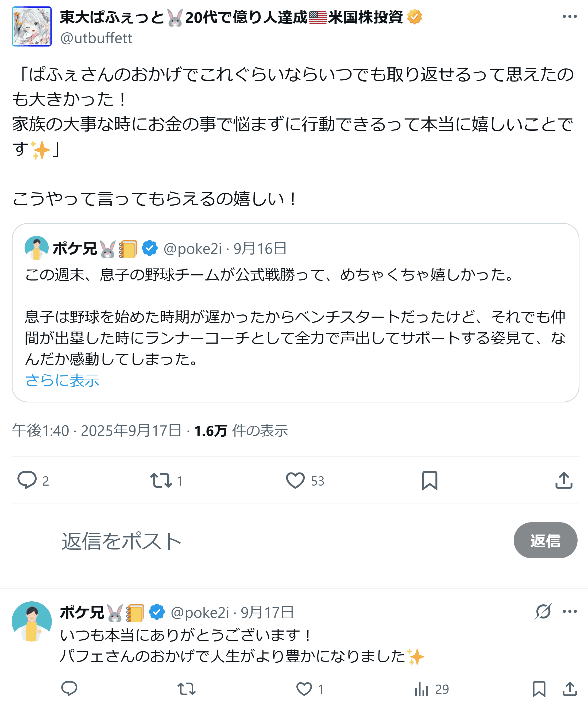Viewport: 588px width, 707px height.
Task: Like the main post with 53 likes
Action: [x=295, y=481]
